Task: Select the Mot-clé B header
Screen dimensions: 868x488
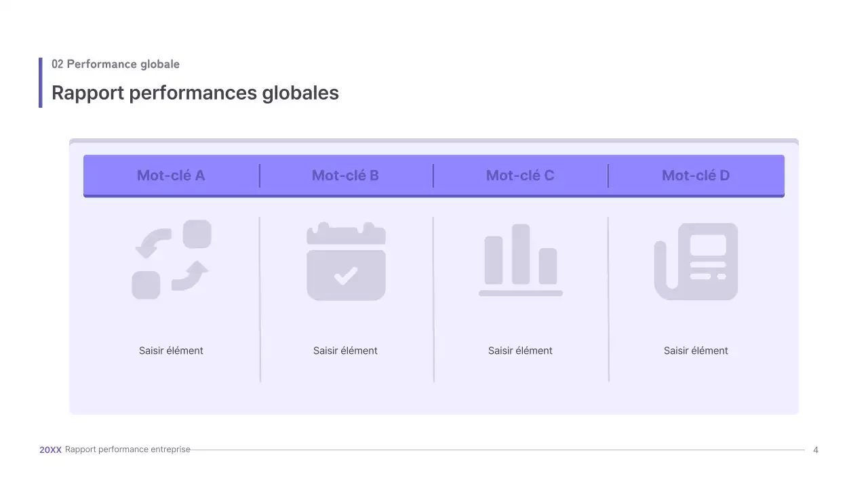Action: point(346,176)
